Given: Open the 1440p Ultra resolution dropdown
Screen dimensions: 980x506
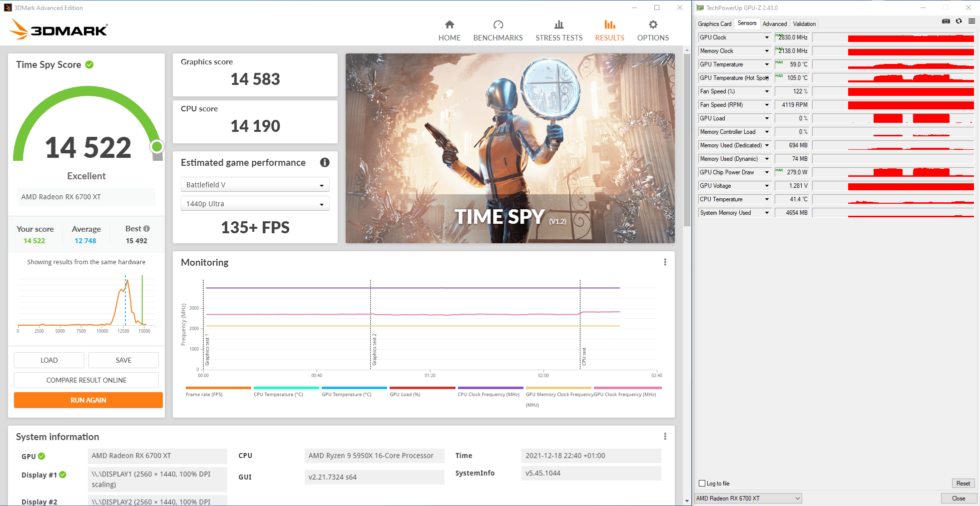Looking at the screenshot, I should coord(255,204).
